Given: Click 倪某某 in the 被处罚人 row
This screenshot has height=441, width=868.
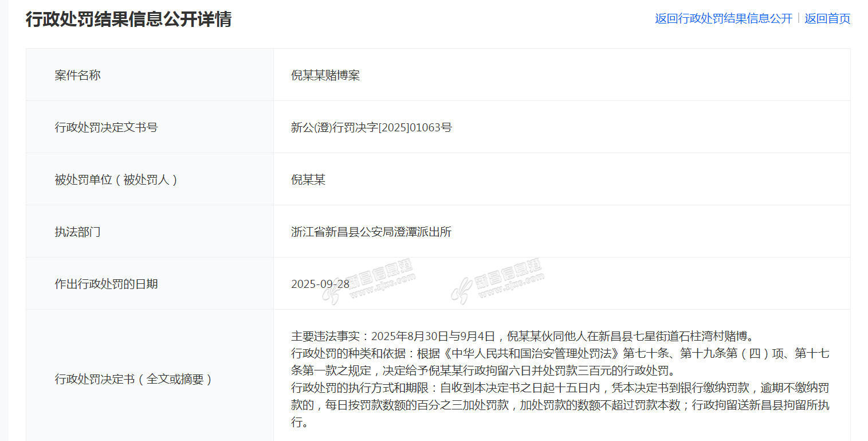Looking at the screenshot, I should pos(308,179).
